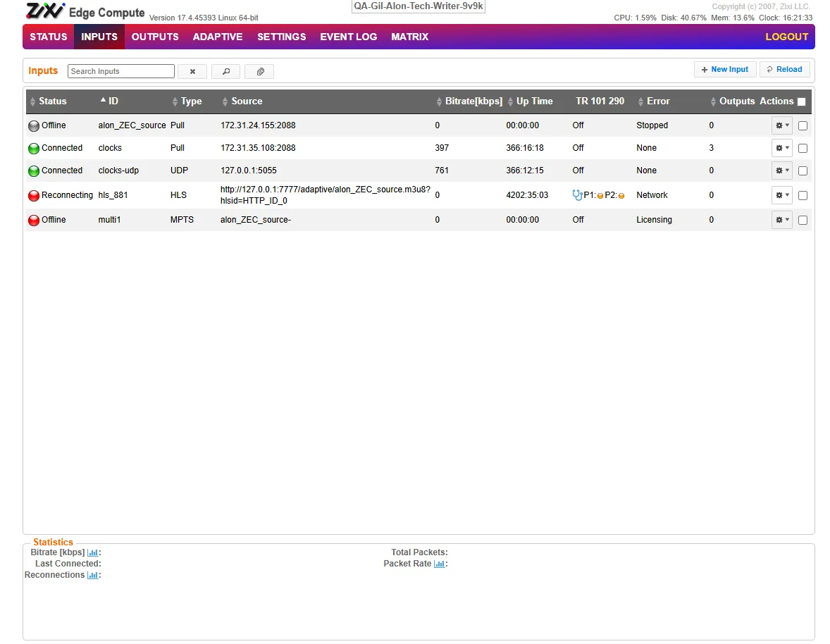Go to the STATUS tab
Image resolution: width=830 pixels, height=644 pixels.
(x=48, y=37)
